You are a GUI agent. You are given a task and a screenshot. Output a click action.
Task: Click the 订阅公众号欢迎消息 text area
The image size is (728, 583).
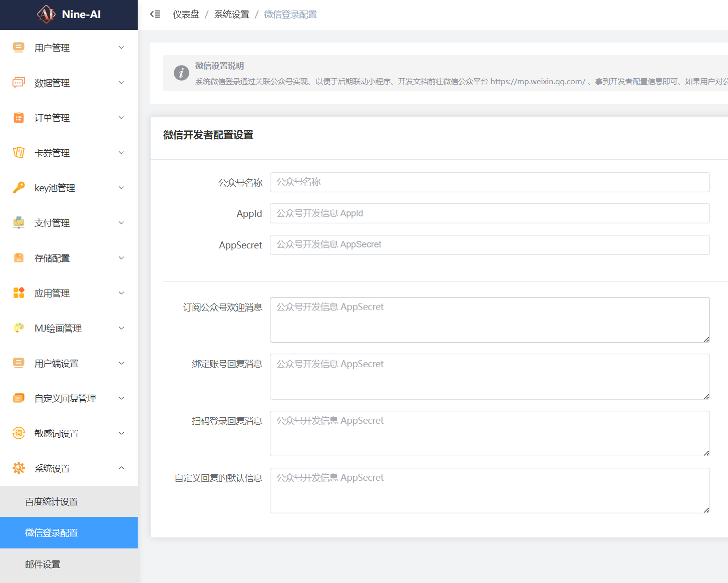click(489, 320)
